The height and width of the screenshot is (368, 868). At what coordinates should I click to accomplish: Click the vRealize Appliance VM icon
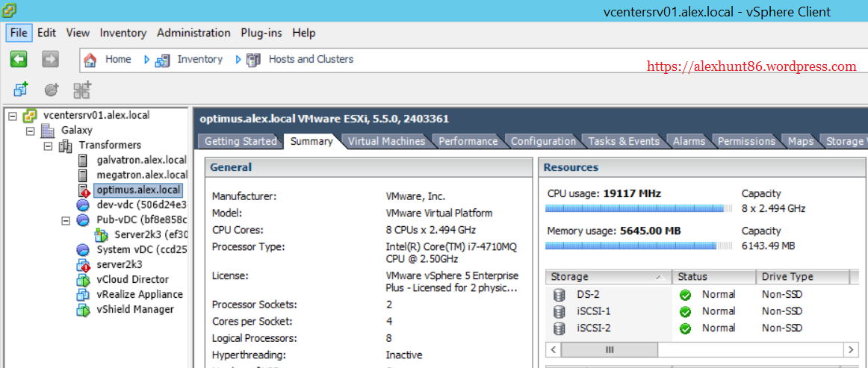point(83,294)
